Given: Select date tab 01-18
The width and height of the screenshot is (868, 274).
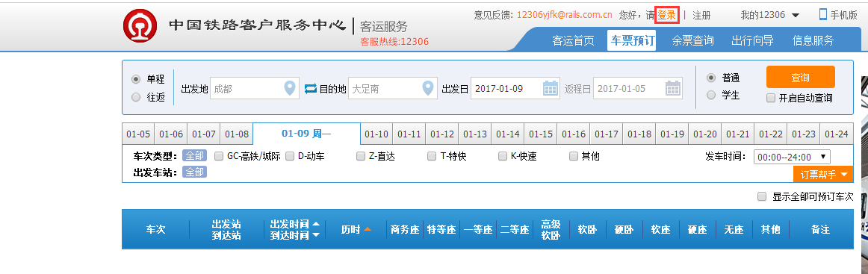Looking at the screenshot, I should tap(639, 134).
